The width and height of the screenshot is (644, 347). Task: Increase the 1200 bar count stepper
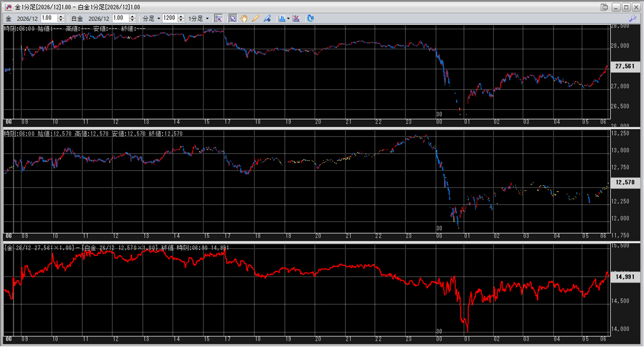coord(181,17)
